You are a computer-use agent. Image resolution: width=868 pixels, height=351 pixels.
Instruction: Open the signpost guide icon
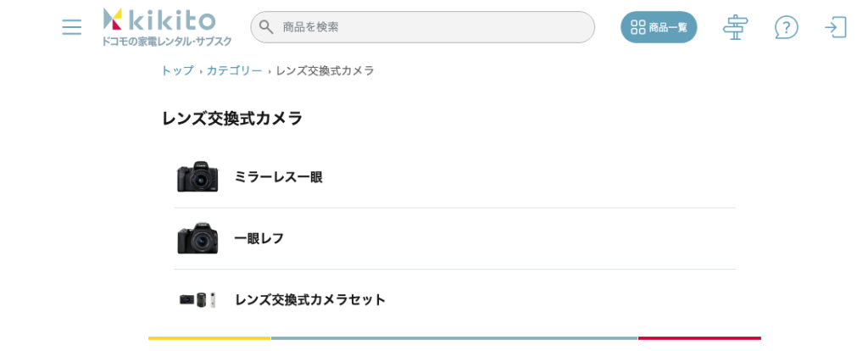735,27
